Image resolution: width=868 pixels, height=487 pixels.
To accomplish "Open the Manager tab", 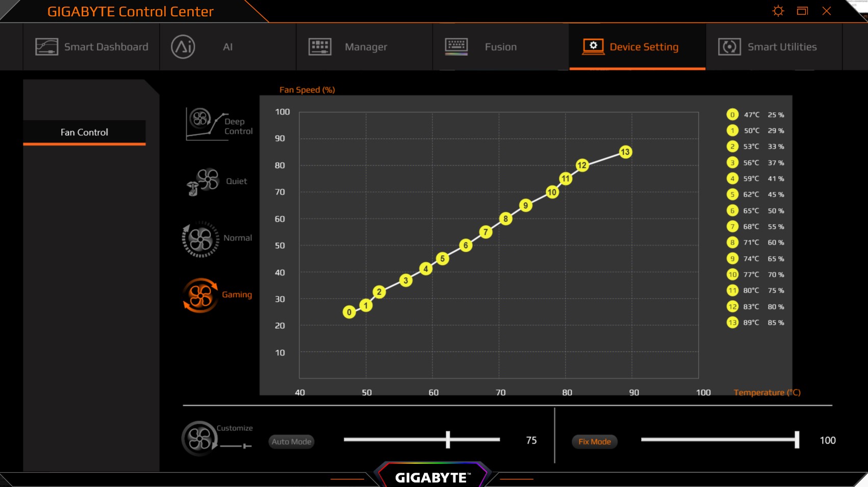I will 364,47.
